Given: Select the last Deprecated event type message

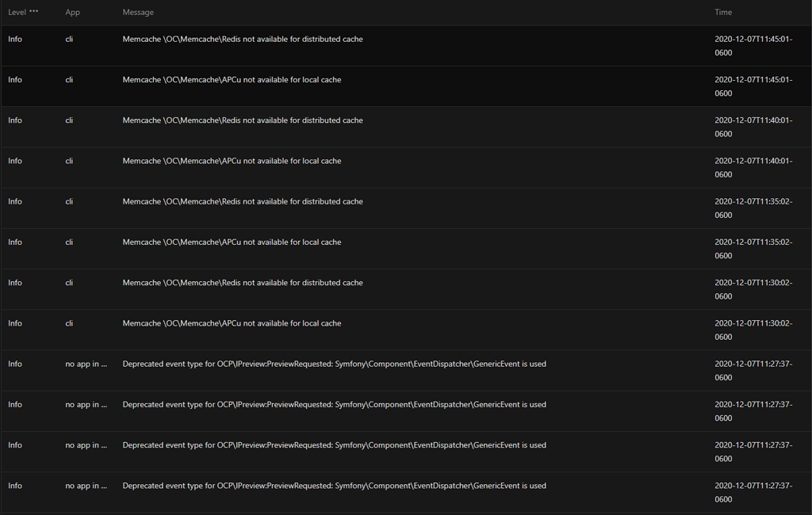Looking at the screenshot, I should pos(334,486).
